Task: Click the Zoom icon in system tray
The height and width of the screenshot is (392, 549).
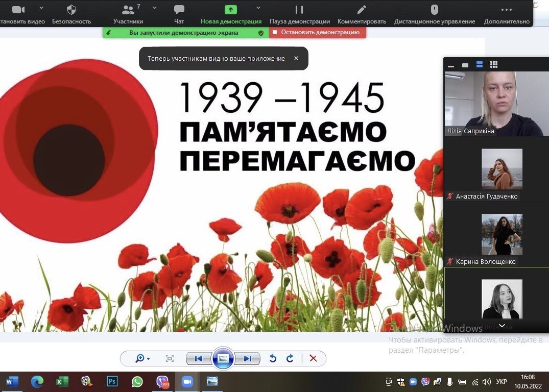Action: pyautogui.click(x=413, y=382)
